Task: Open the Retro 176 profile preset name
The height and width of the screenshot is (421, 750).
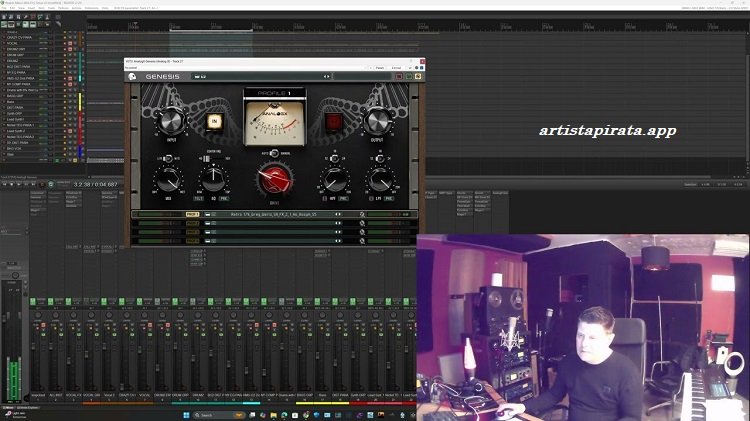Action: pyautogui.click(x=274, y=214)
